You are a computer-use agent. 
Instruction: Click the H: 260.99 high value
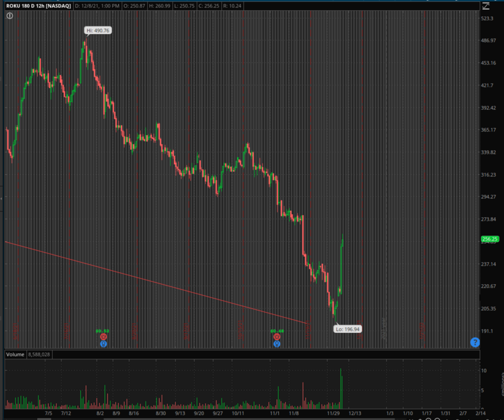160,6
